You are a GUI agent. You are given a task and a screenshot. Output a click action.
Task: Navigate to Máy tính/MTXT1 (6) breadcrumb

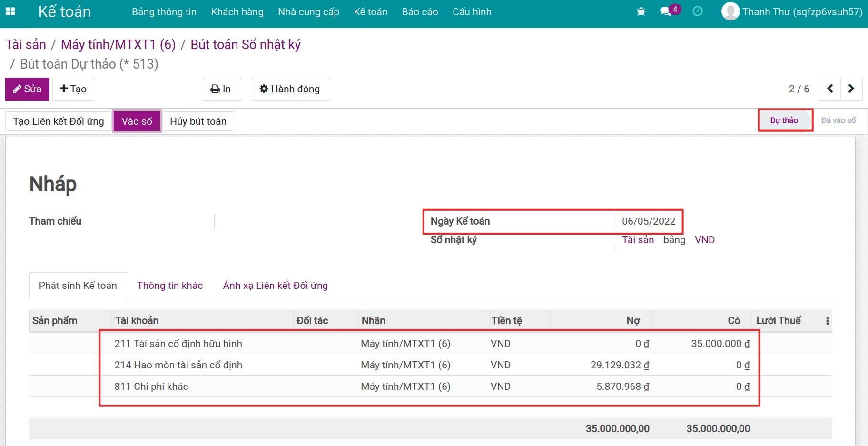coord(118,44)
